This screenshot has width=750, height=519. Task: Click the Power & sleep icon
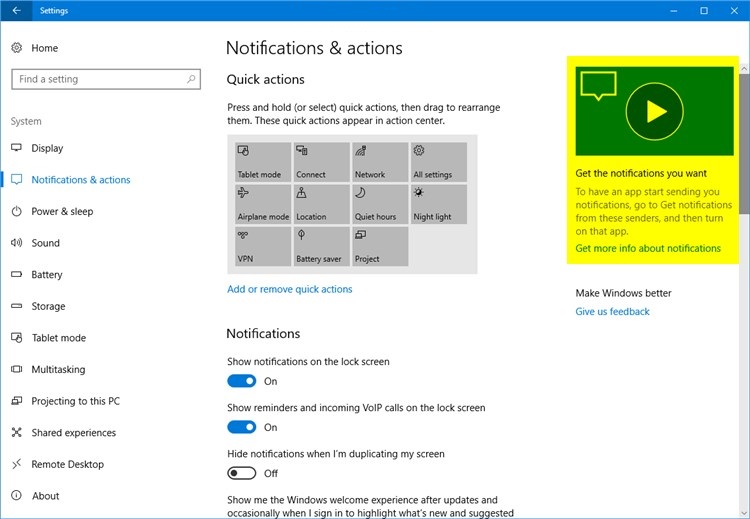17,211
